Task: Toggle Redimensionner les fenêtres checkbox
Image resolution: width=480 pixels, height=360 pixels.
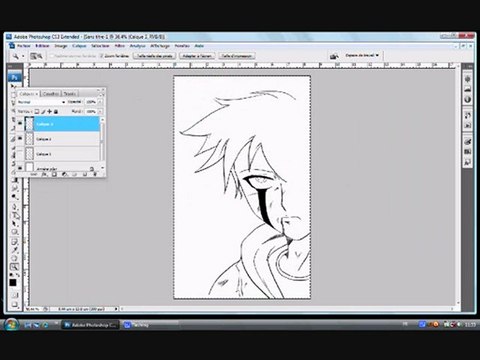Action: (x=52, y=56)
